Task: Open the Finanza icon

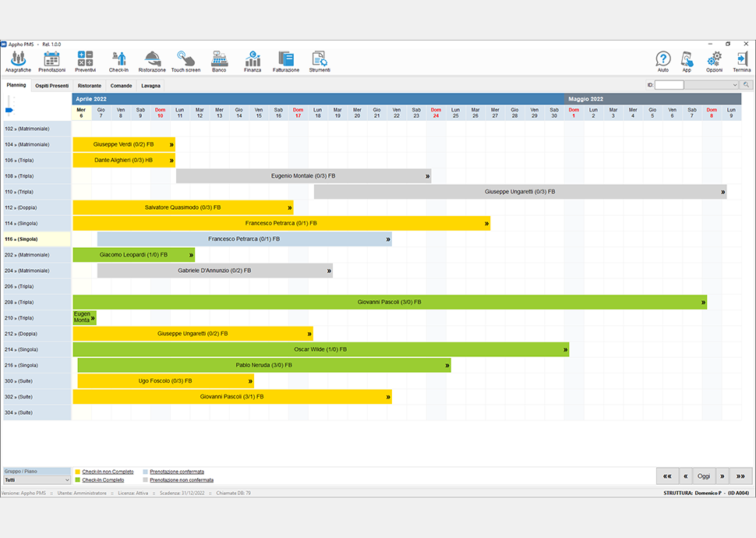Action: coord(253,62)
